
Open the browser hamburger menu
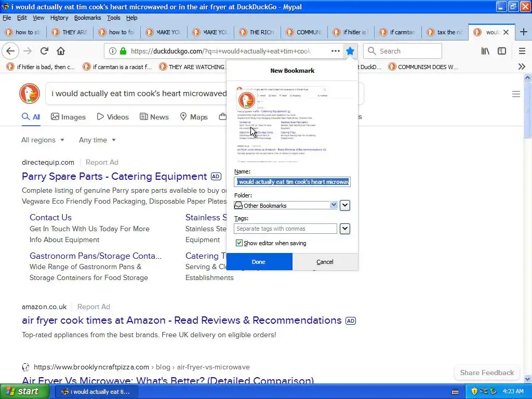522,51
